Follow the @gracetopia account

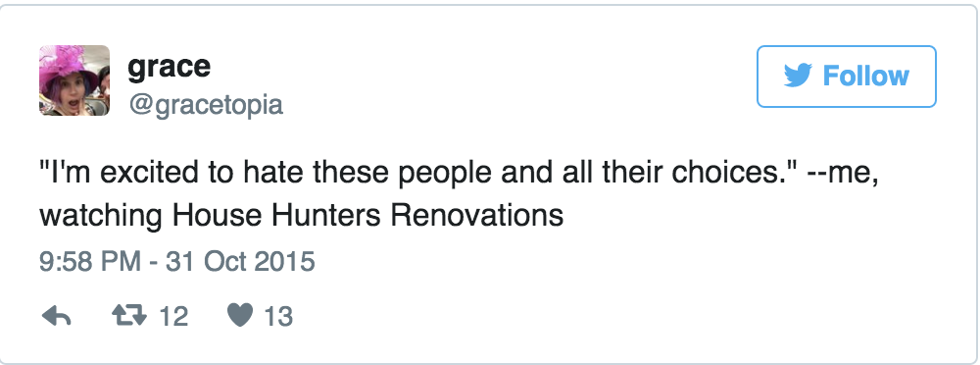[847, 77]
